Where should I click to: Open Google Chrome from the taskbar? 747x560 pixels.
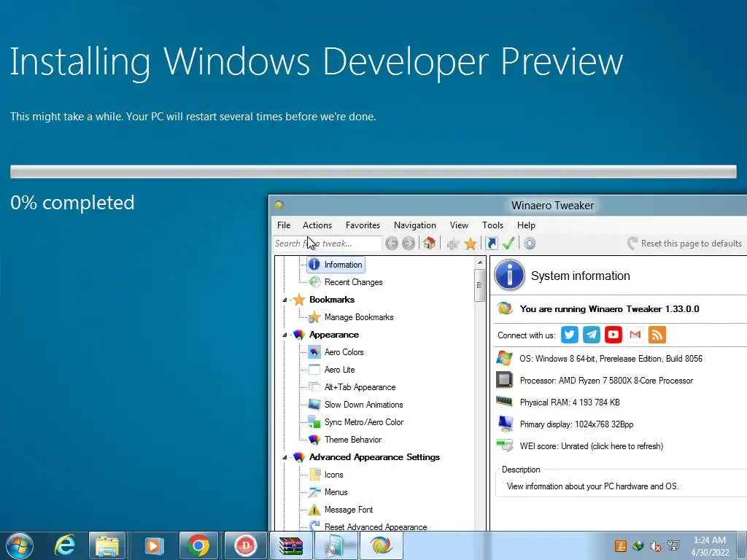(x=198, y=545)
